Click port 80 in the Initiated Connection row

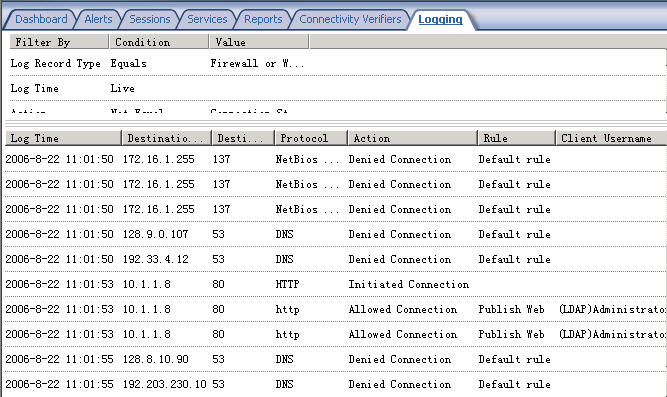pos(218,284)
